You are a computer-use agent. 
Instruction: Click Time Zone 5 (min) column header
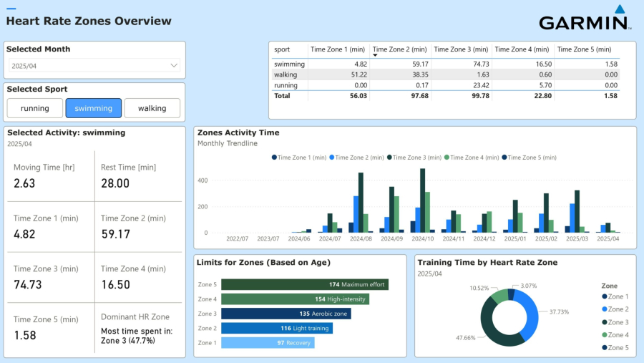pos(584,49)
